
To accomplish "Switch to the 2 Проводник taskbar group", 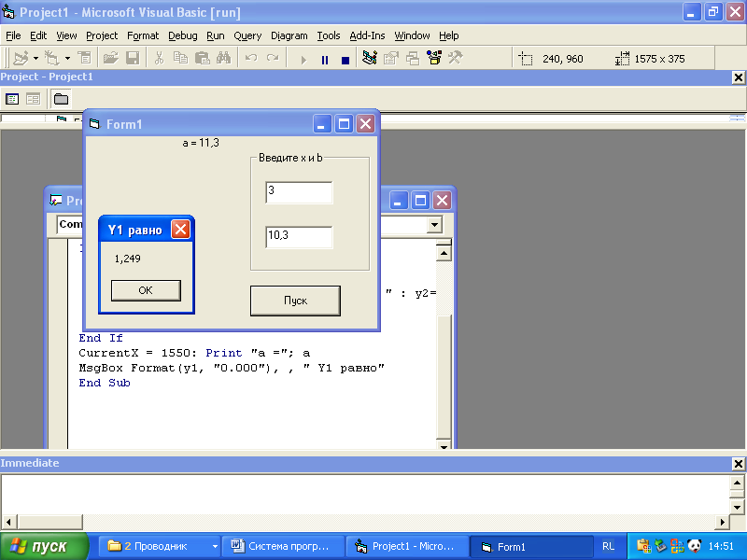I will coord(160,546).
